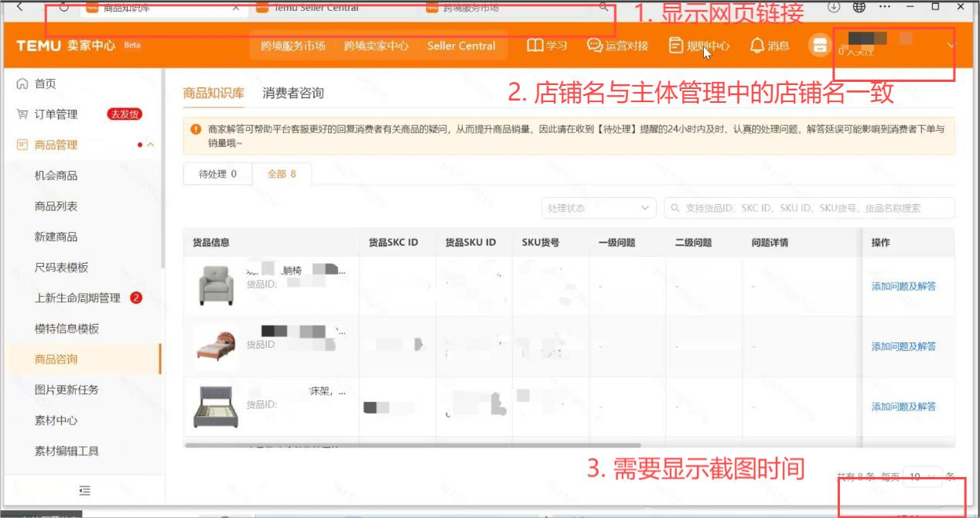Select the 全部 8 tab

pos(282,174)
